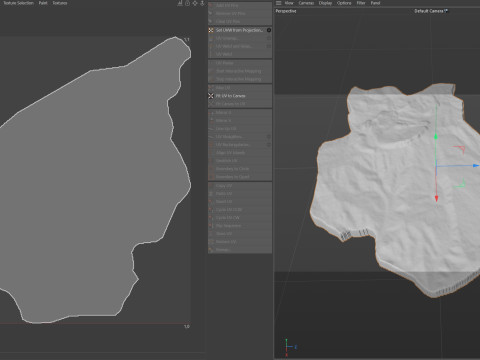The image size is (480, 360).
Task: Click Clear UV Pins command
Action: point(240,21)
